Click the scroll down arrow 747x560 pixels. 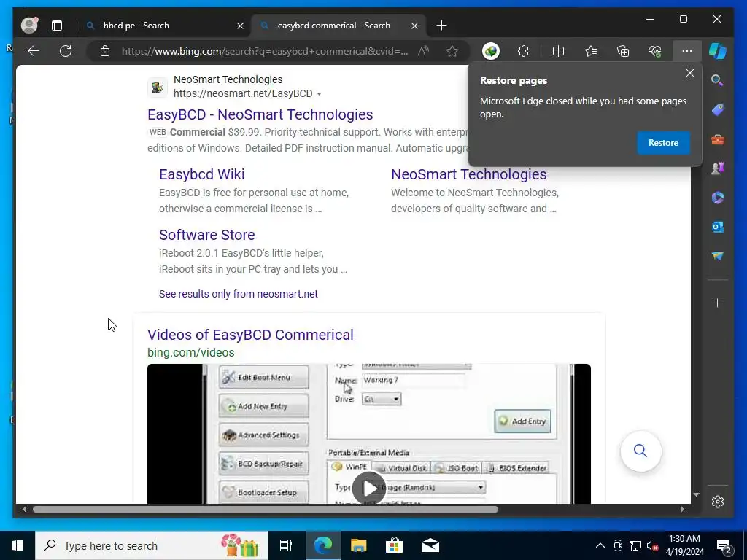tap(696, 495)
